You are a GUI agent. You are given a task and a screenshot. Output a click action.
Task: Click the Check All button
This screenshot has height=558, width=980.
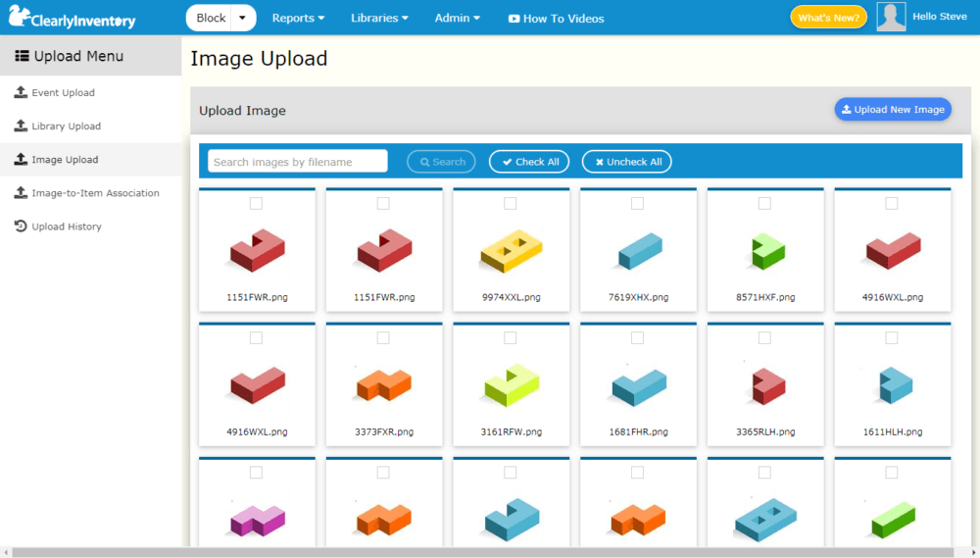coord(529,162)
